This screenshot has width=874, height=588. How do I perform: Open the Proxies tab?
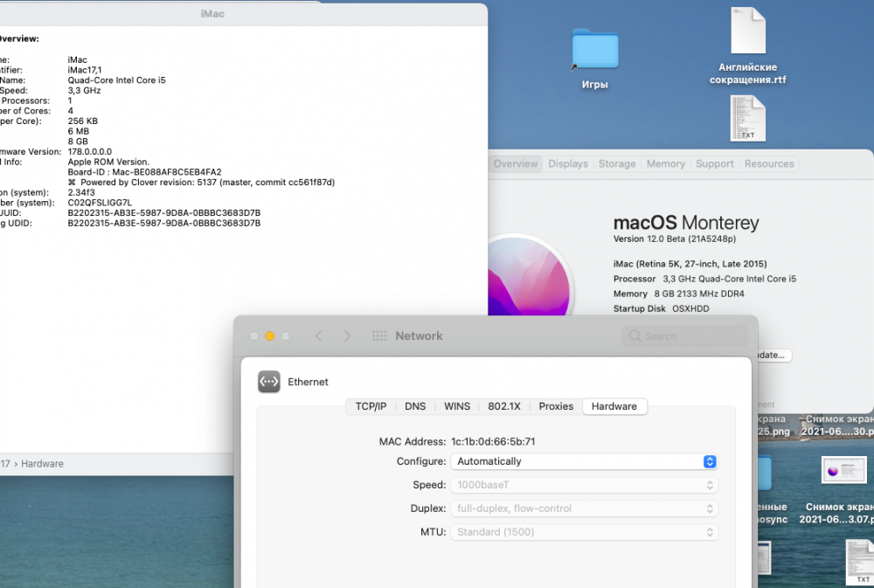click(x=556, y=406)
